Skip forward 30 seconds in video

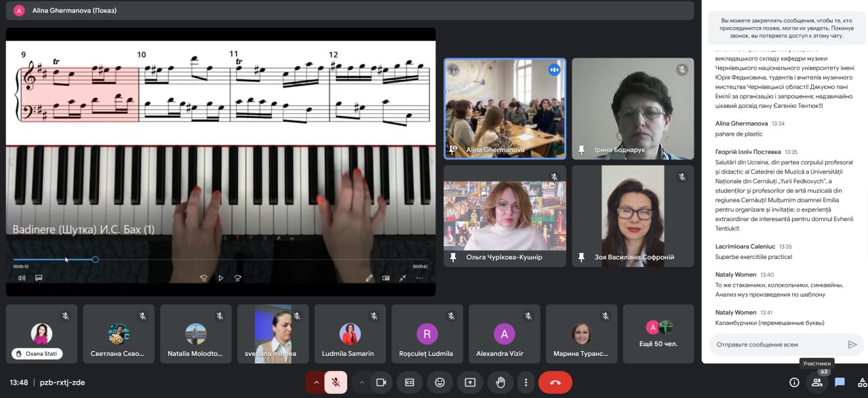tap(237, 277)
